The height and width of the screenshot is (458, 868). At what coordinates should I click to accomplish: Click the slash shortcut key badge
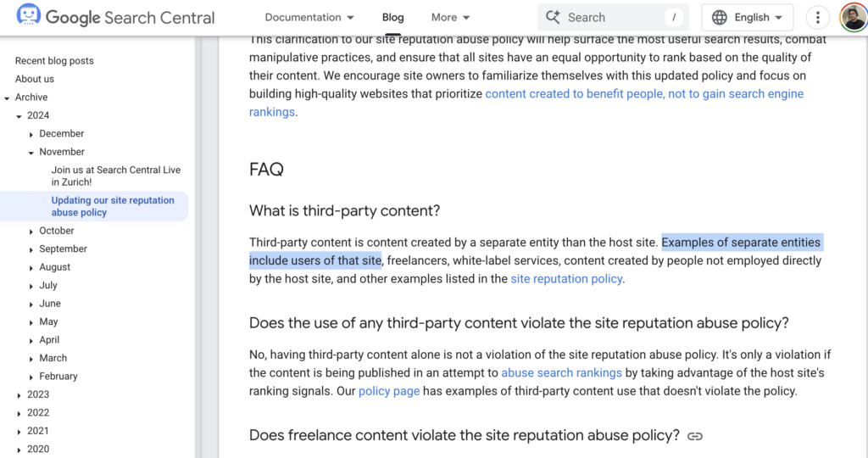(x=674, y=17)
